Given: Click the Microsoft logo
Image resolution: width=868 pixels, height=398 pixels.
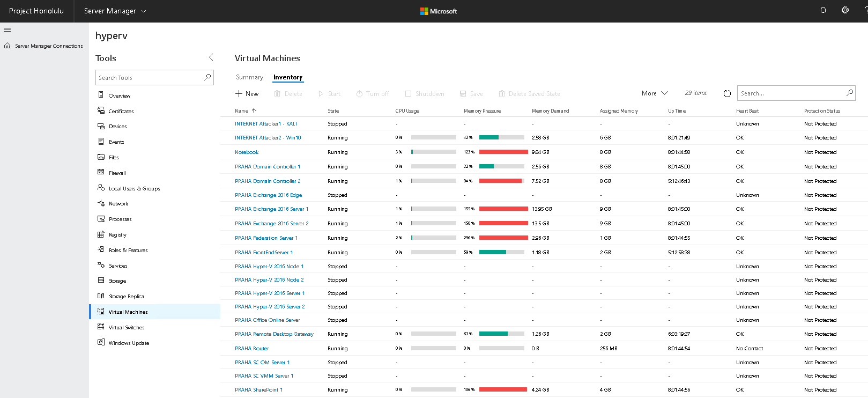Looking at the screenshot, I should click(439, 11).
